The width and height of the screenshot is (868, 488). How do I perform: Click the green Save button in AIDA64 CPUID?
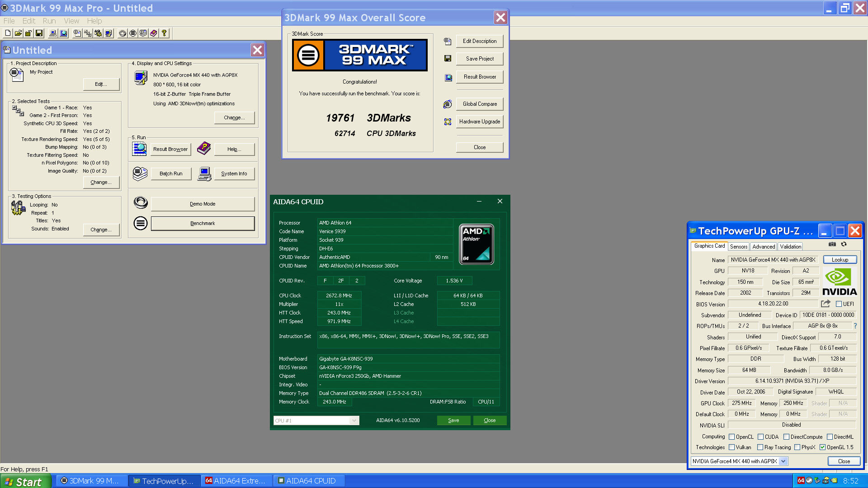pos(453,420)
